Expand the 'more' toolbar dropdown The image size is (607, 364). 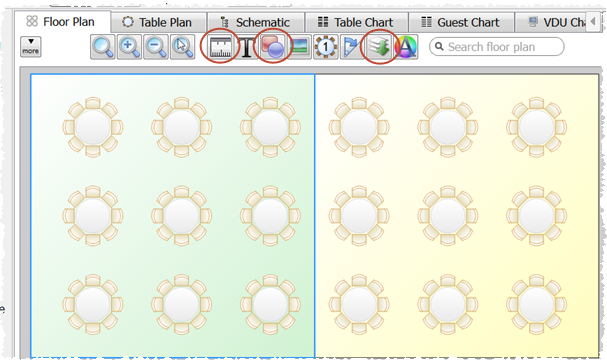coord(31,47)
